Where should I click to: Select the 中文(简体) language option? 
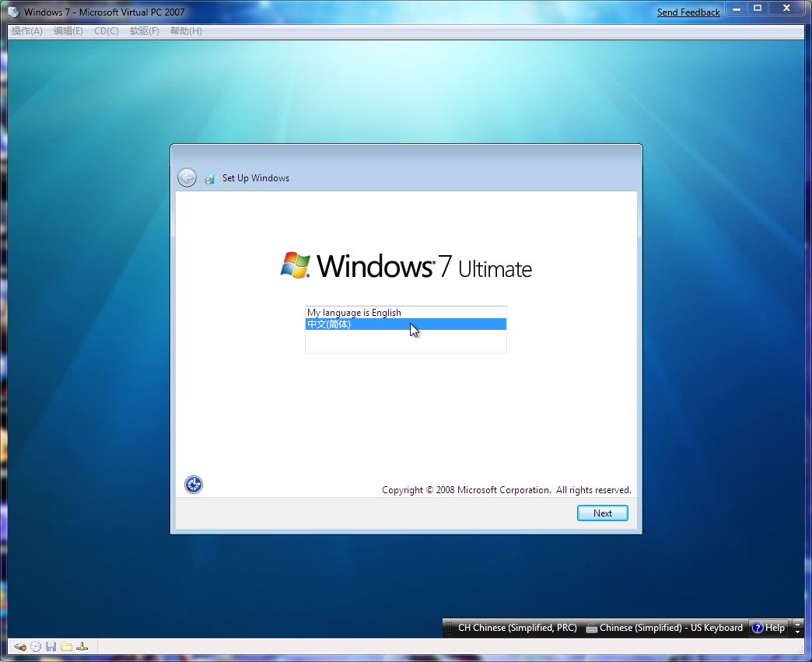tap(405, 324)
